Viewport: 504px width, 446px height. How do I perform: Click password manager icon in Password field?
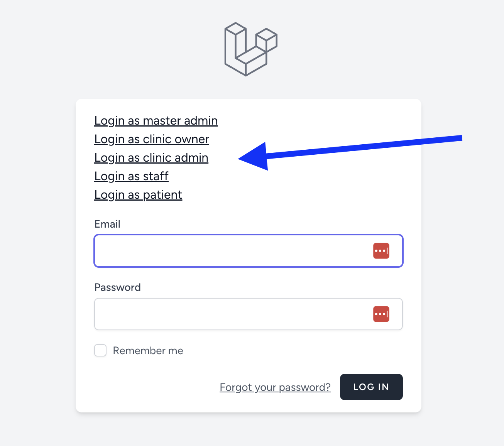pos(381,314)
